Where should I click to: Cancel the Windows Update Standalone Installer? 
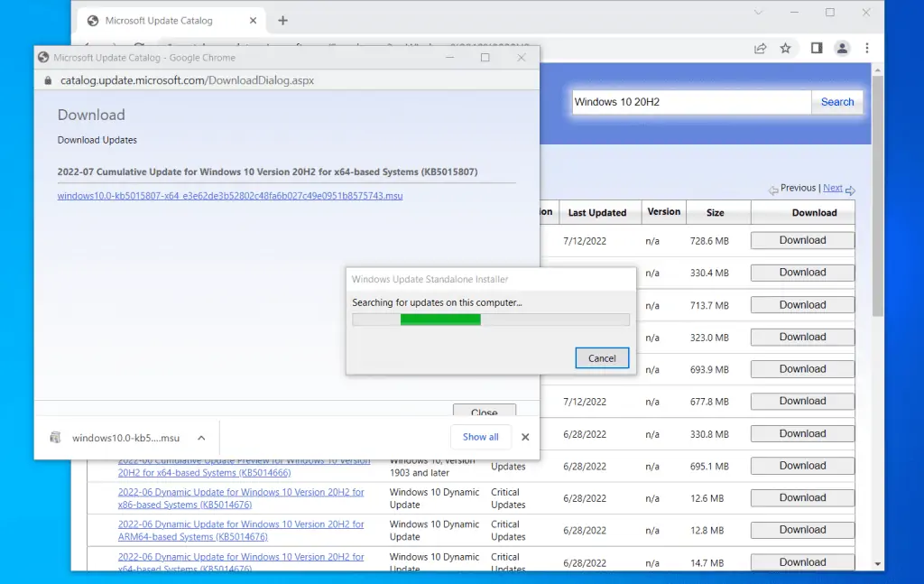click(x=602, y=358)
